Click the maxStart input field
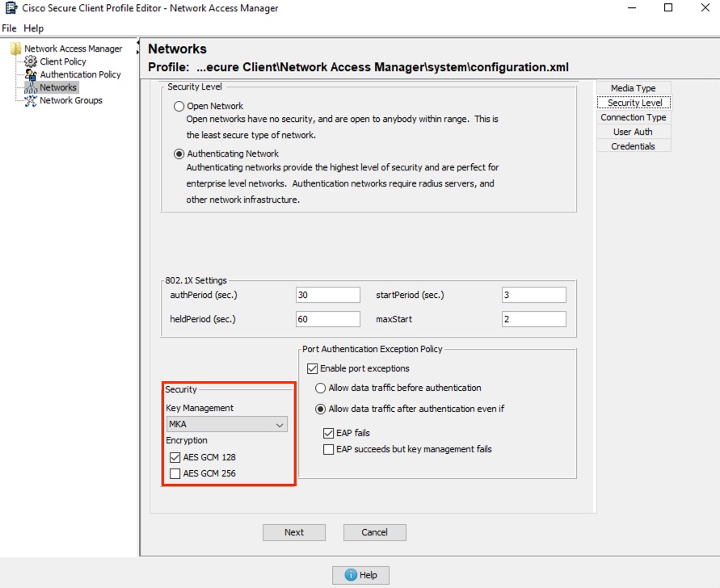The width and height of the screenshot is (720, 588). [x=534, y=319]
